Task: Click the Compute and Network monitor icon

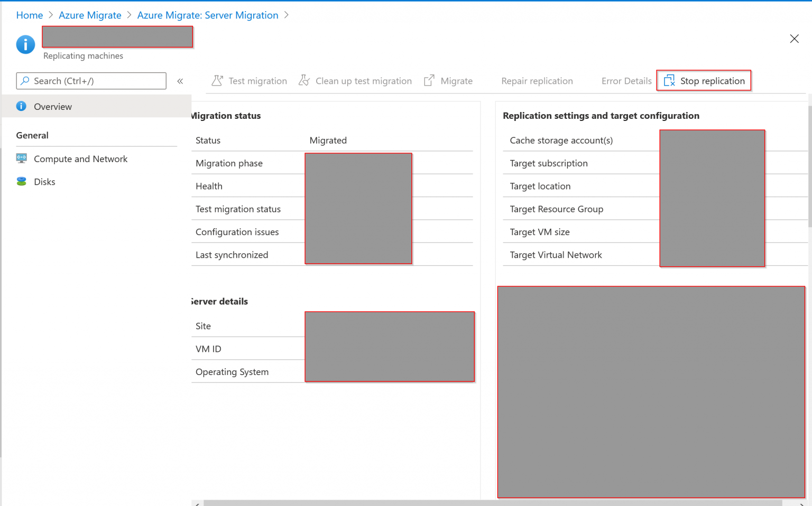Action: tap(21, 158)
